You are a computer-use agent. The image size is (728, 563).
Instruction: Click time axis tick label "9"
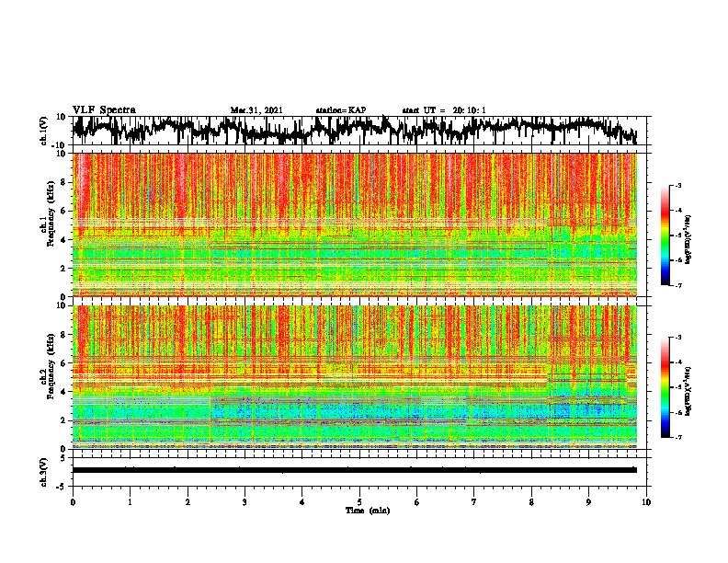click(588, 502)
